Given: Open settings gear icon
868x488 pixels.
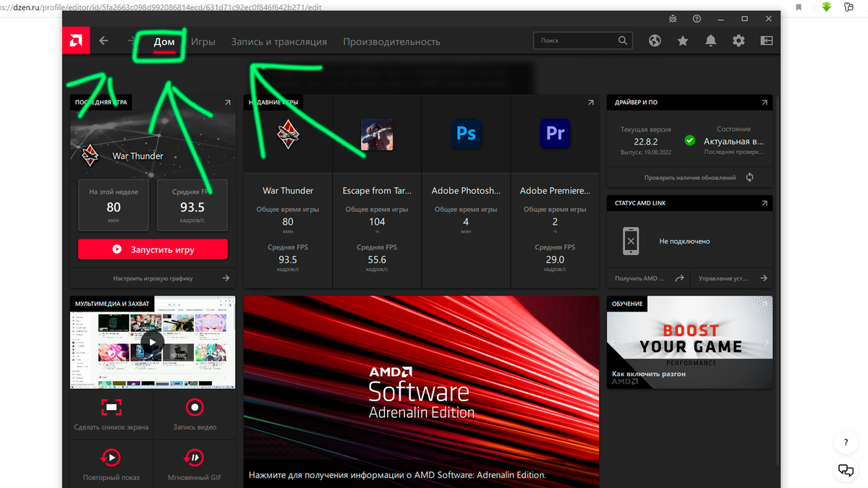Looking at the screenshot, I should click(739, 41).
